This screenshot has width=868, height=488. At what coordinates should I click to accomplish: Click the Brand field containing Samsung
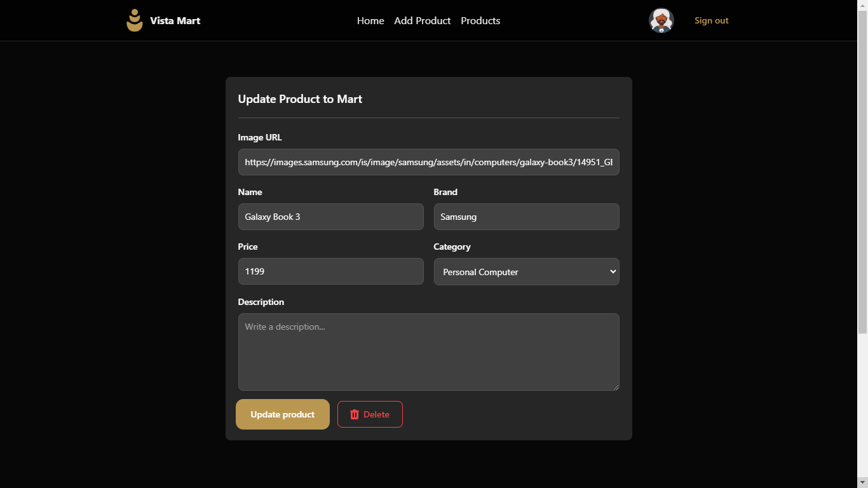click(527, 217)
